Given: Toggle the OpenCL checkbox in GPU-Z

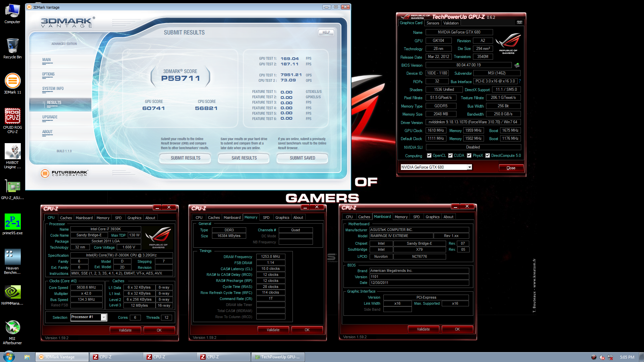Looking at the screenshot, I should click(x=429, y=156).
